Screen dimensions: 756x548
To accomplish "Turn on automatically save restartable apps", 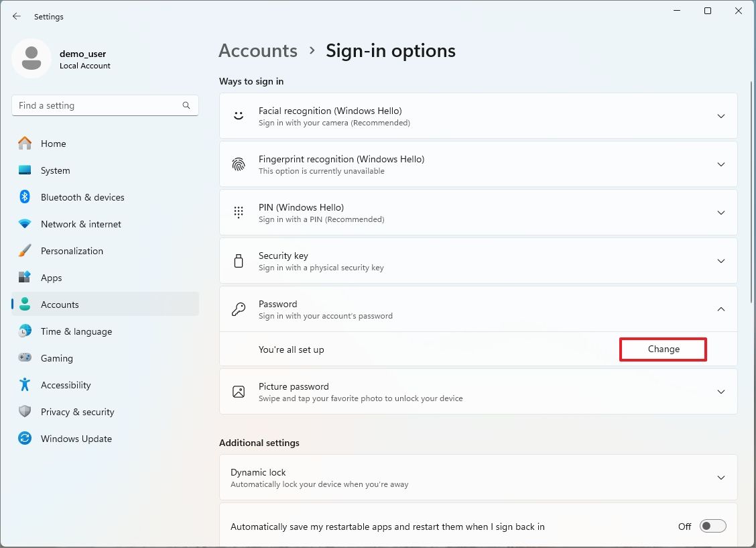I will tap(712, 526).
